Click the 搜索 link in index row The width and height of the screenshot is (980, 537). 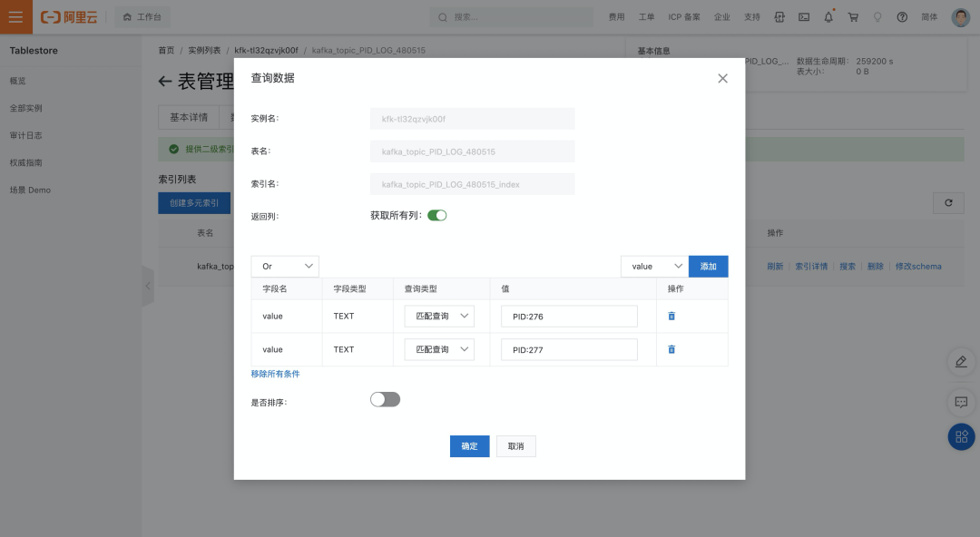click(x=848, y=267)
